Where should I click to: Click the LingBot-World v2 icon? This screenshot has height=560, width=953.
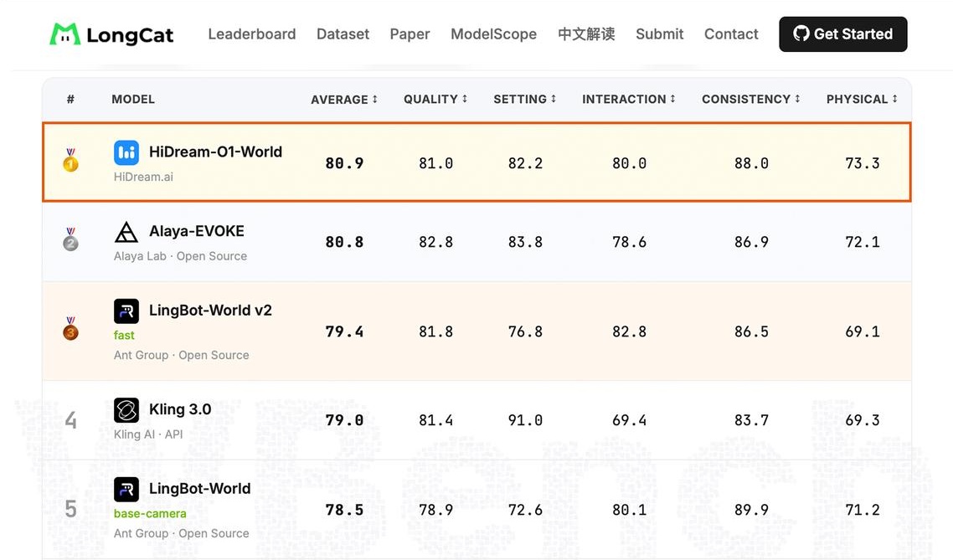click(126, 311)
